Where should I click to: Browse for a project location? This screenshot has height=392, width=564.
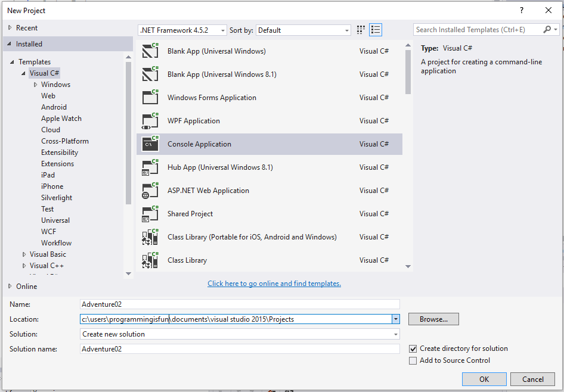[x=433, y=319]
